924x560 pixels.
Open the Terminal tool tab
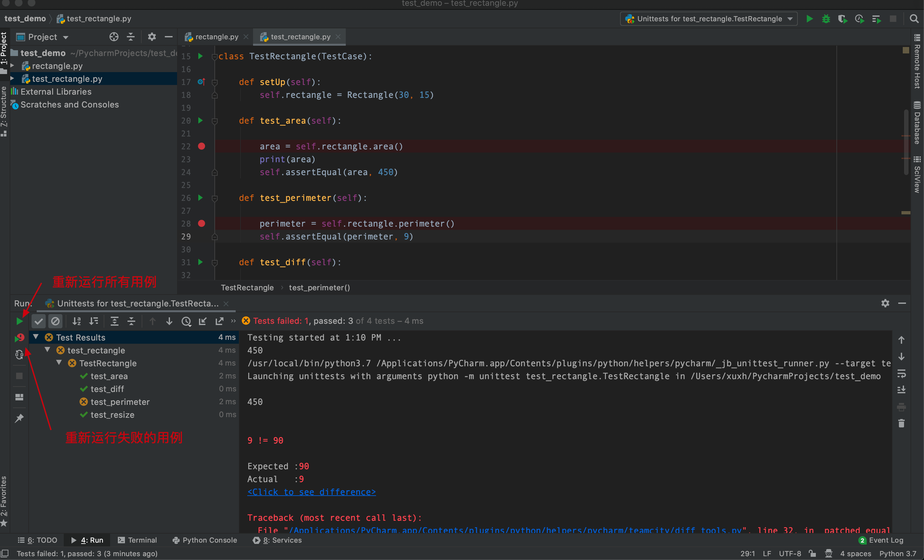[137, 540]
